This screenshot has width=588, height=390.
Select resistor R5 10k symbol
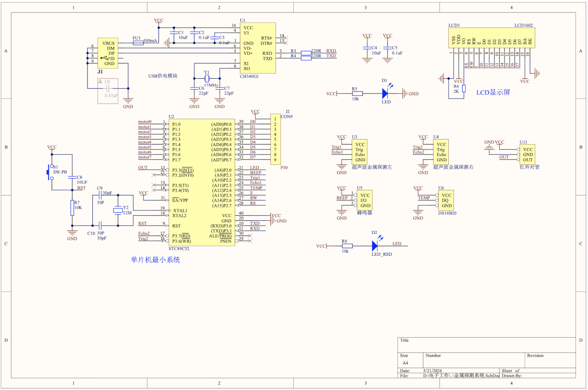click(x=357, y=93)
